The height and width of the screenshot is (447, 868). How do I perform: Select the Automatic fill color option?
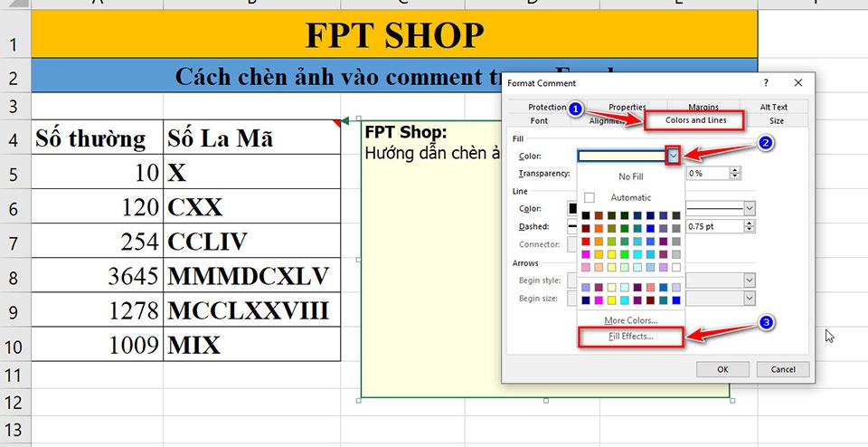click(x=631, y=197)
